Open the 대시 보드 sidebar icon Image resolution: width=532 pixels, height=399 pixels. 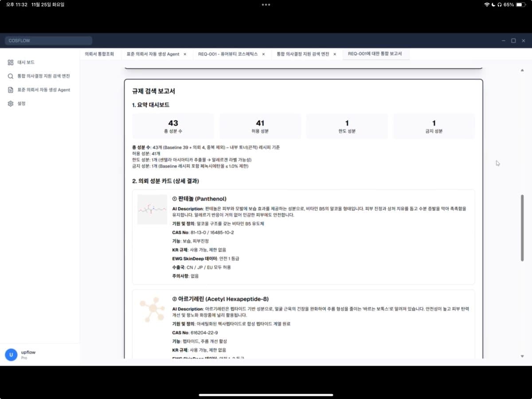(11, 63)
